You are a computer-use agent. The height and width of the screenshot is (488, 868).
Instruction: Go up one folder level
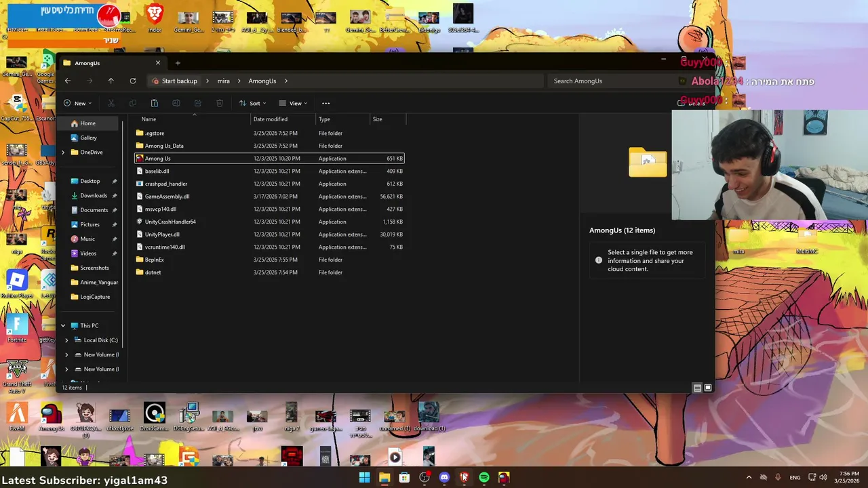[x=111, y=81]
